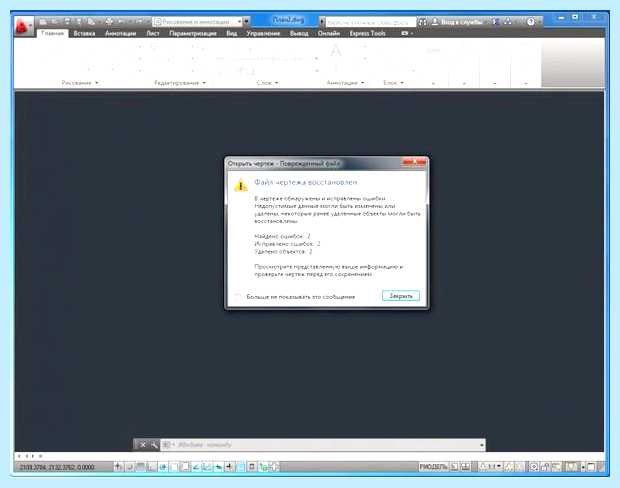Image resolution: width=620 pixels, height=488 pixels.
Task: Click the search field in the title bar
Action: (370, 22)
